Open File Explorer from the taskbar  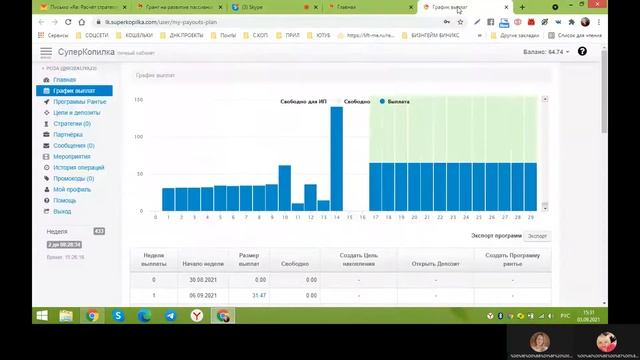pos(66,316)
